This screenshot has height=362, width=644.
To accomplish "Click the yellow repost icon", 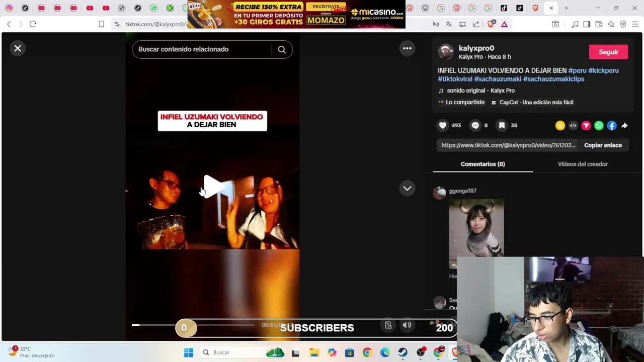I will (560, 126).
